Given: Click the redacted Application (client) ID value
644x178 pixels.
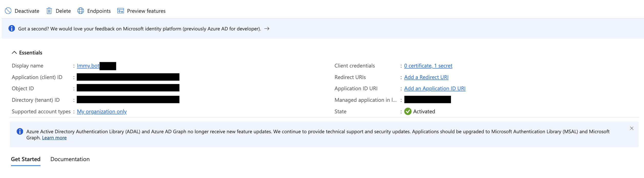Looking at the screenshot, I should 128,77.
